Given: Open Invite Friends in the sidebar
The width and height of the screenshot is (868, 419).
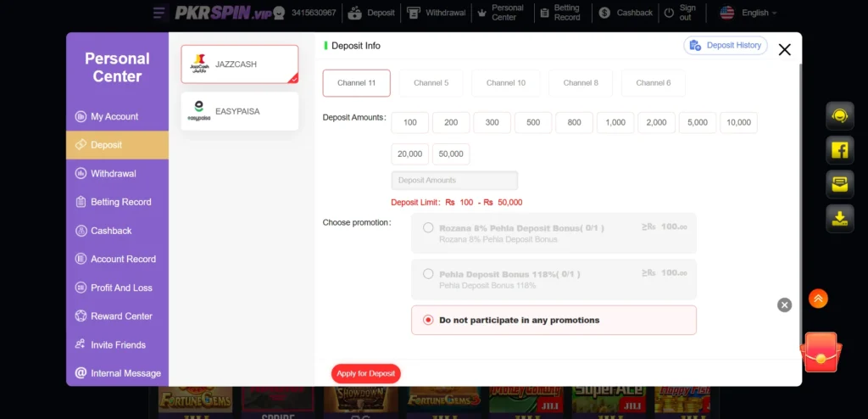Looking at the screenshot, I should (x=117, y=344).
